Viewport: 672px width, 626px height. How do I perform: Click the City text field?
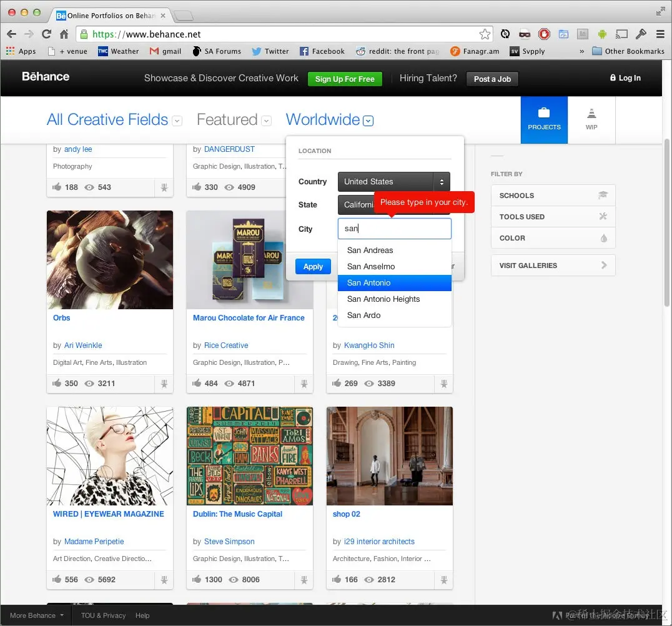pos(394,229)
